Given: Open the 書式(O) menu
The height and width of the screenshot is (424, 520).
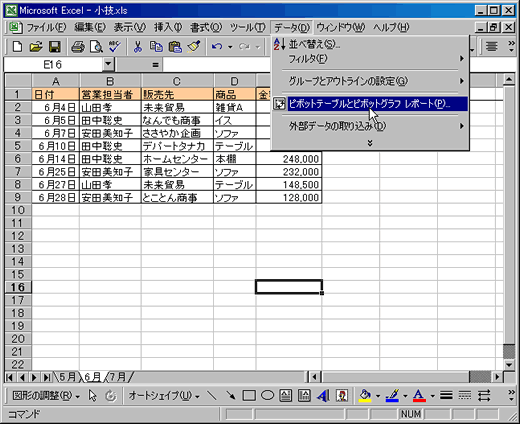Looking at the screenshot, I should [x=206, y=27].
